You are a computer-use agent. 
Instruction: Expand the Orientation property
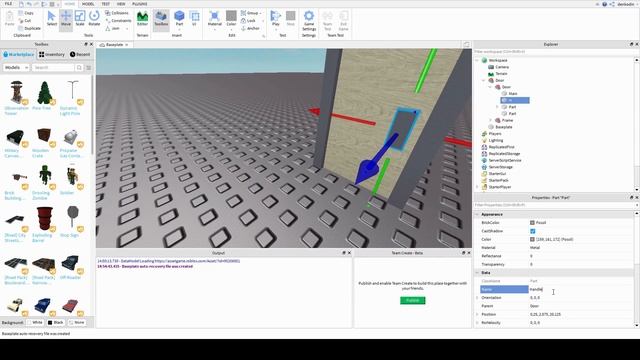pyautogui.click(x=477, y=298)
